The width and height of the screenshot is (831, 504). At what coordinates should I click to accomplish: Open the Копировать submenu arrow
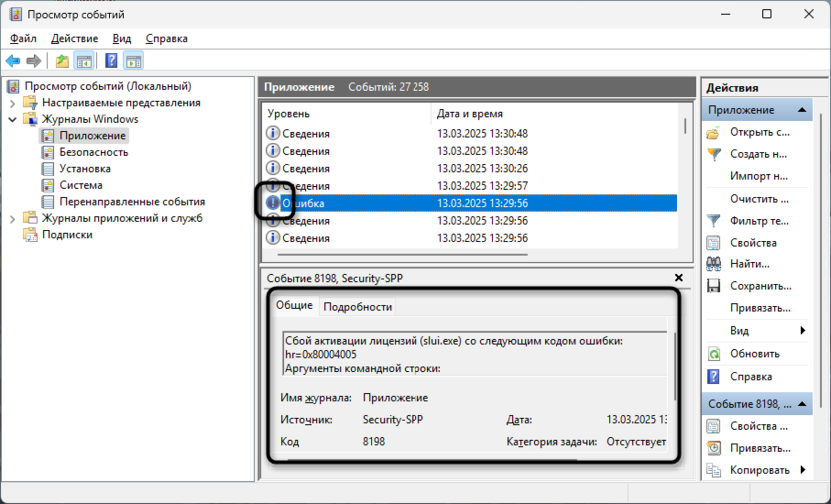[803, 470]
